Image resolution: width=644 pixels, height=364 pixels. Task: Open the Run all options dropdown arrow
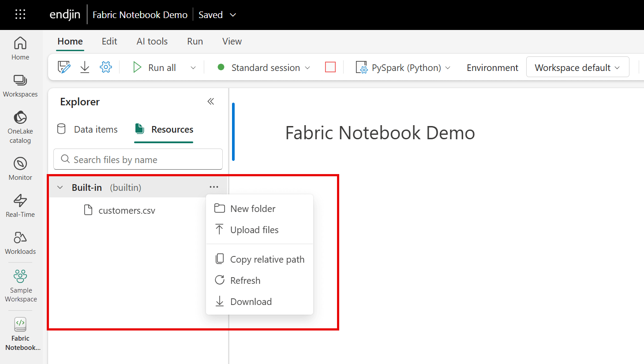(x=193, y=67)
